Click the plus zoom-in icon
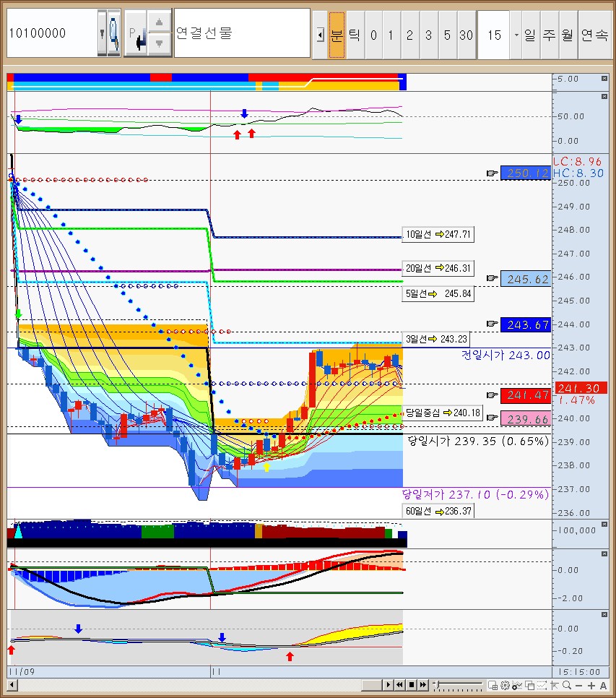This screenshot has height=698, width=616. pos(591,685)
